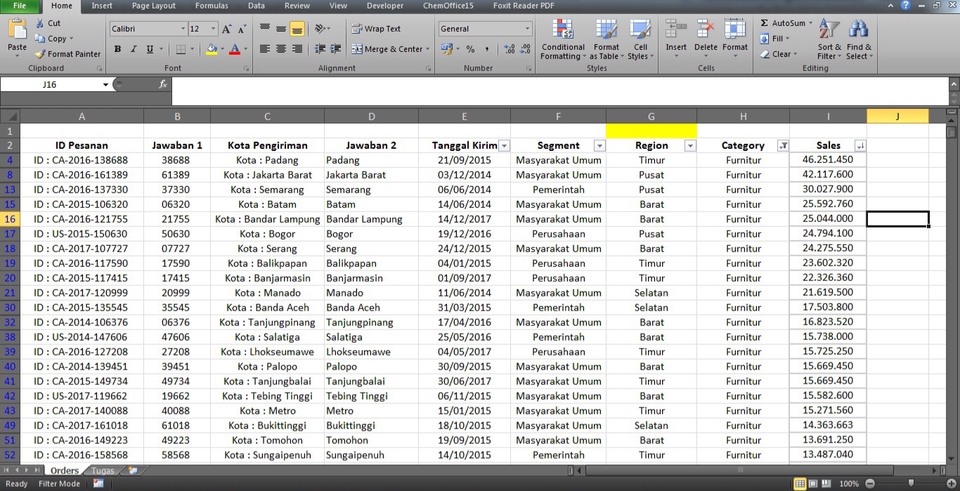Insert new worksheet tab icon
This screenshot has width=960, height=491.
coord(132,471)
